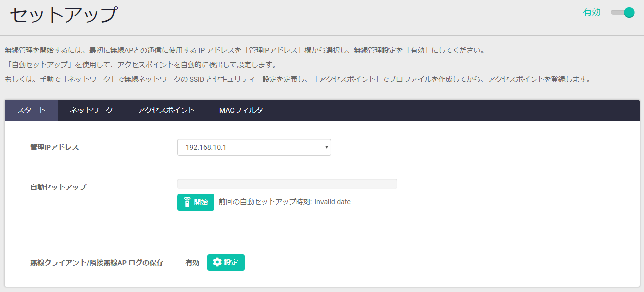Screen dimensions: 644x292
Task: Toggle the 有効 wireless management switch
Action: click(623, 12)
